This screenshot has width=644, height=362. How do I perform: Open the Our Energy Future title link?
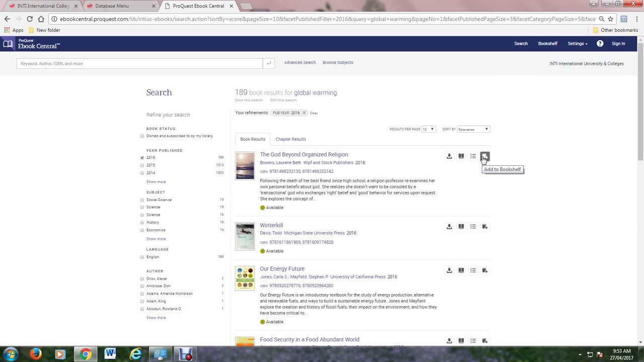282,269
